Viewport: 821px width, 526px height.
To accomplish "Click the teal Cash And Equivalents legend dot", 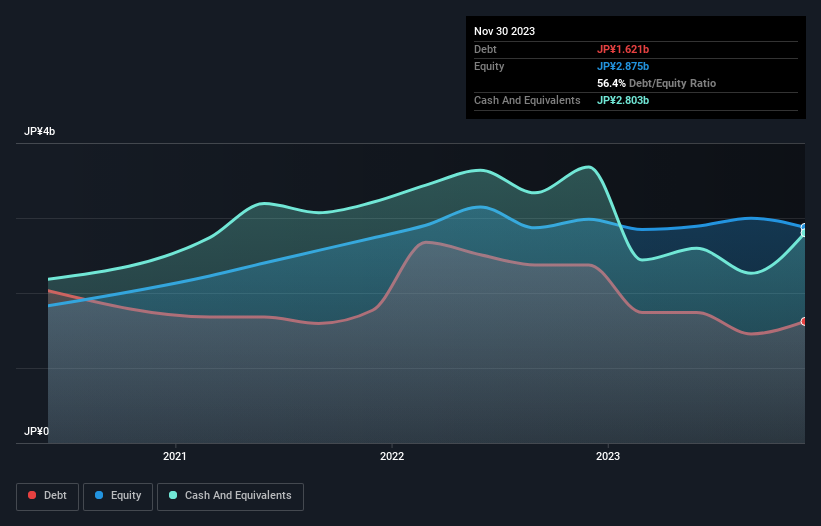I will 173,495.
